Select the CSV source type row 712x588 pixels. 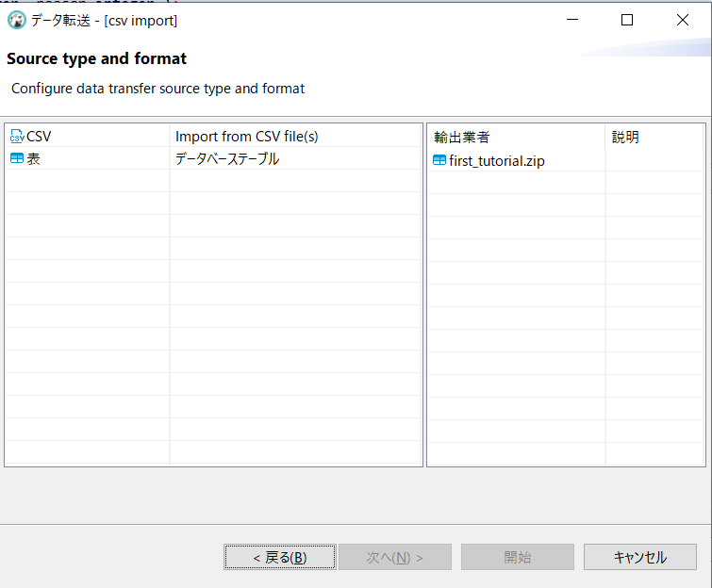213,136
